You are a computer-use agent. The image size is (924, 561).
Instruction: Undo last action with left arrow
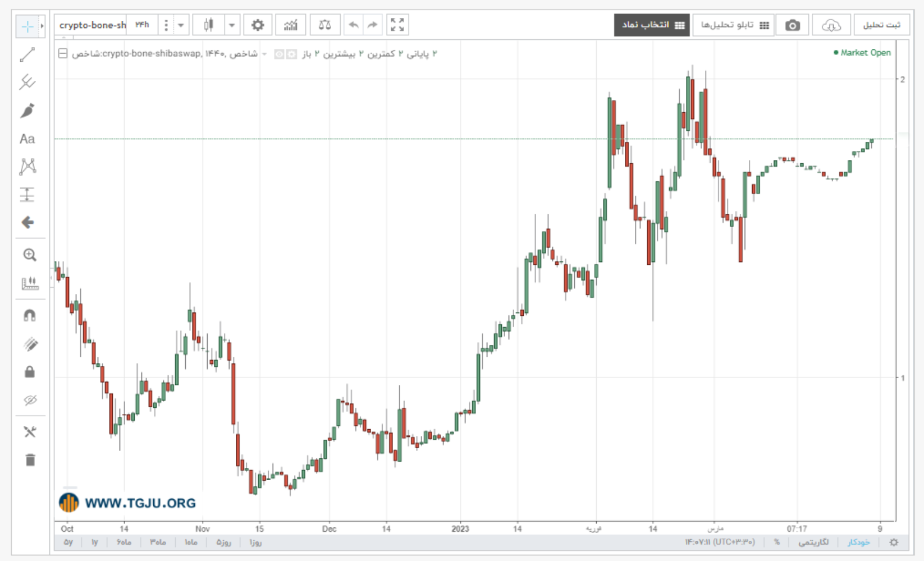(x=353, y=25)
